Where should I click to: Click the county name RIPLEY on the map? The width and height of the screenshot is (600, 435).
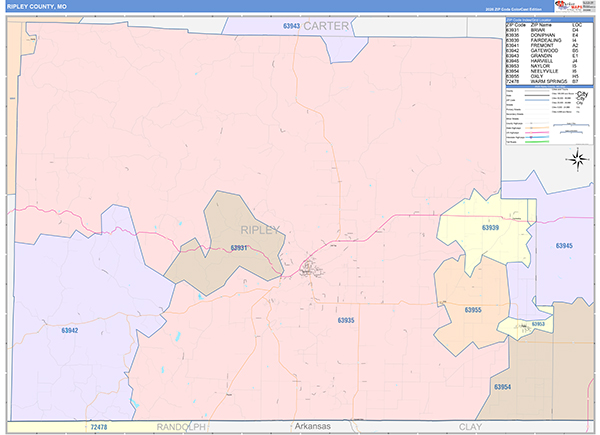click(x=260, y=230)
